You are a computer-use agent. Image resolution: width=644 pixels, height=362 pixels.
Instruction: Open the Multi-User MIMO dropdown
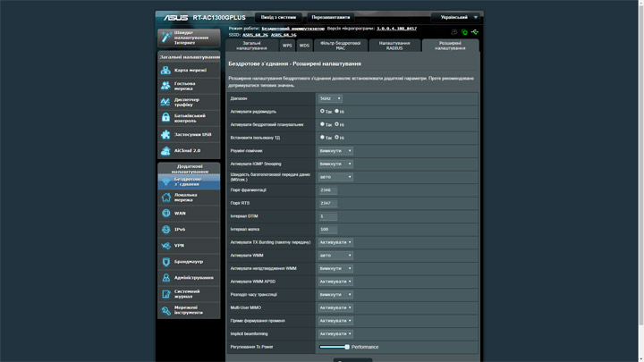[335, 307]
